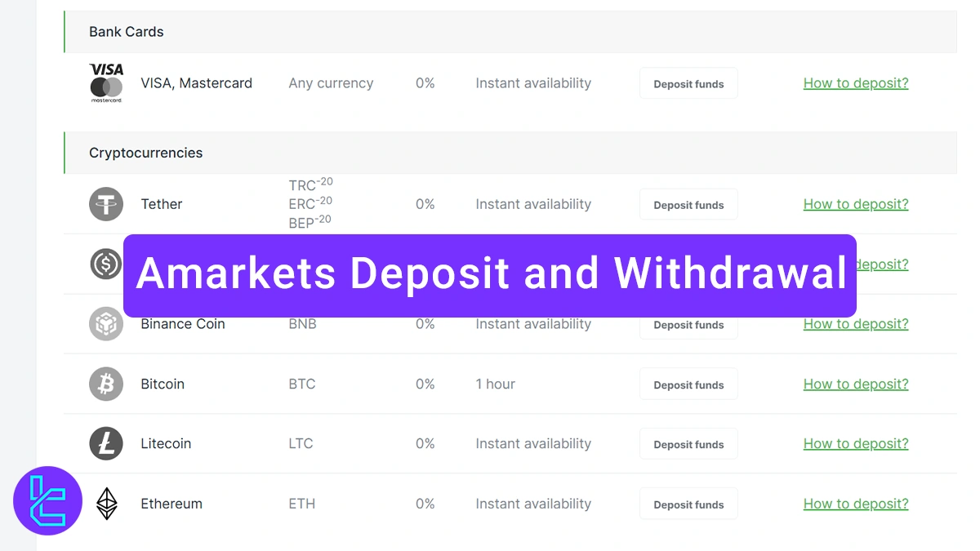Click the purple site logo
This screenshot has width=980, height=551.
pyautogui.click(x=47, y=500)
